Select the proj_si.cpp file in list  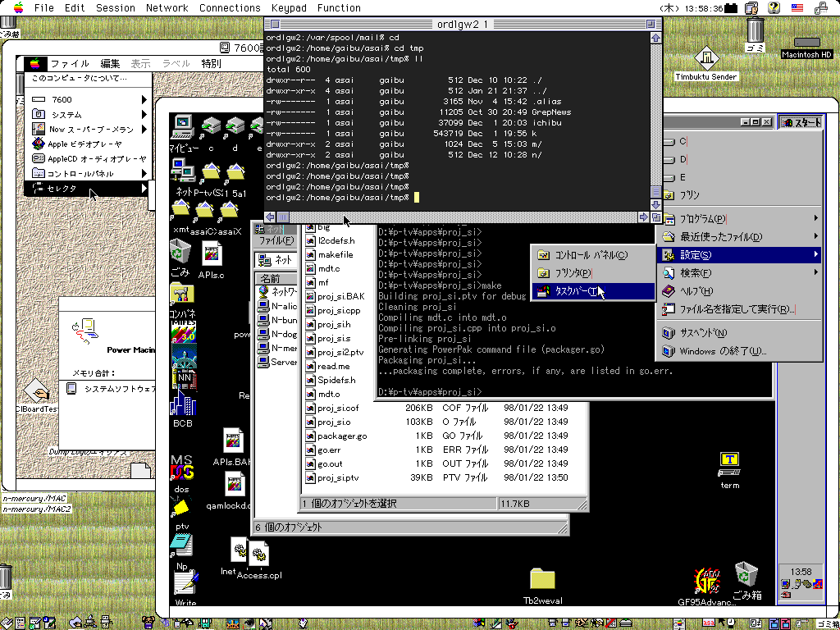click(x=338, y=311)
